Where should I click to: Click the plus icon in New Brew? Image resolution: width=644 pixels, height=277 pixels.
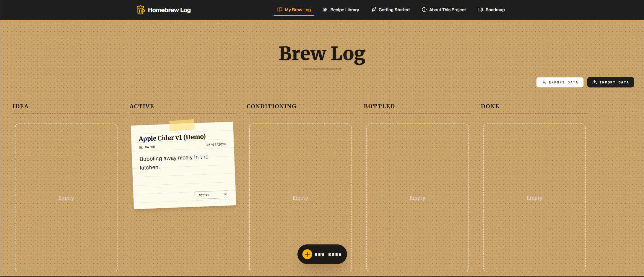click(307, 254)
